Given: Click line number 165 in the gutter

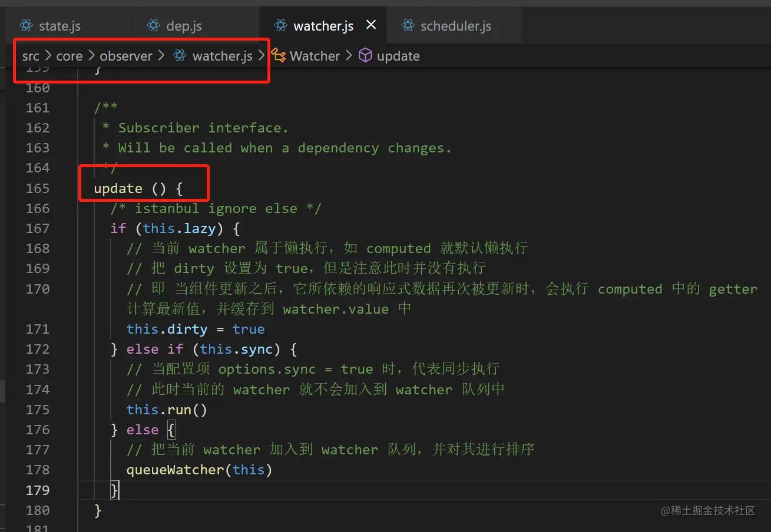Looking at the screenshot, I should (38, 188).
